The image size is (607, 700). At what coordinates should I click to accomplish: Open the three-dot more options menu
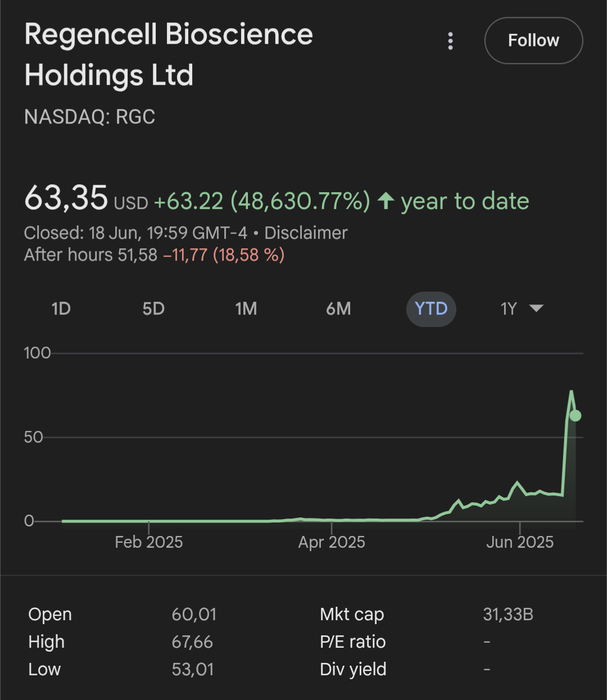(x=450, y=41)
